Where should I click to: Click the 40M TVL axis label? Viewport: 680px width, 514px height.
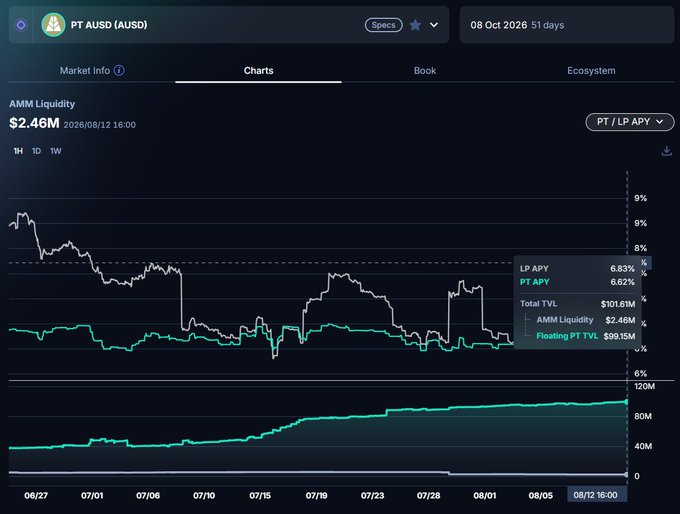(643, 446)
